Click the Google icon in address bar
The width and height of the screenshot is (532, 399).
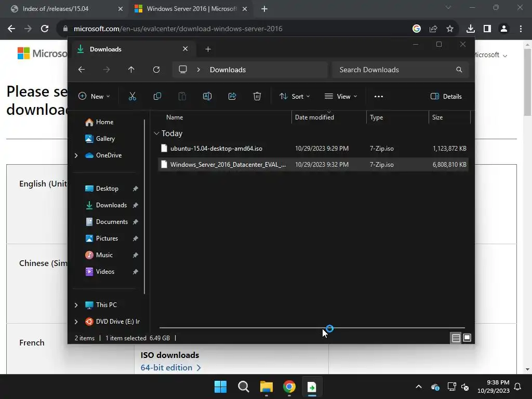pyautogui.click(x=417, y=29)
